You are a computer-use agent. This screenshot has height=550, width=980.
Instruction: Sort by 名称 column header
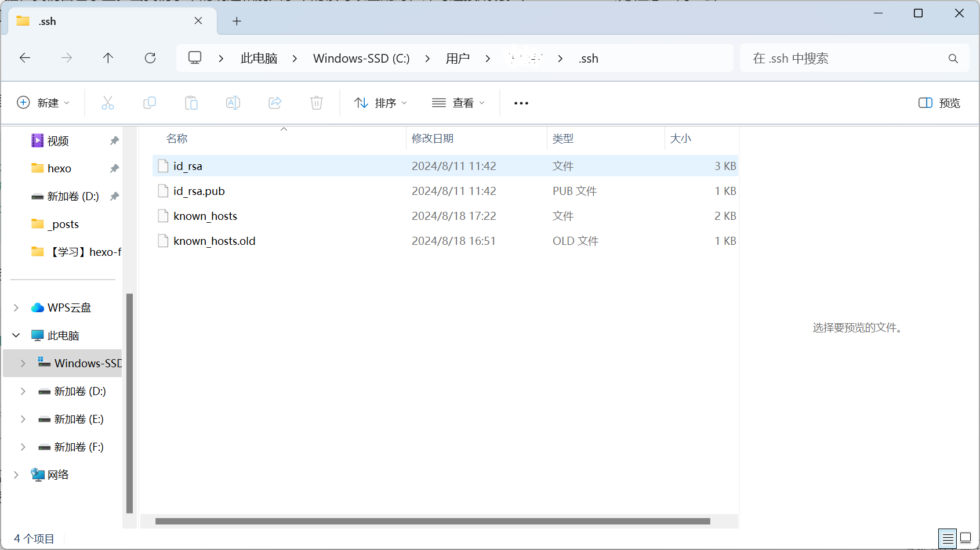(x=177, y=139)
